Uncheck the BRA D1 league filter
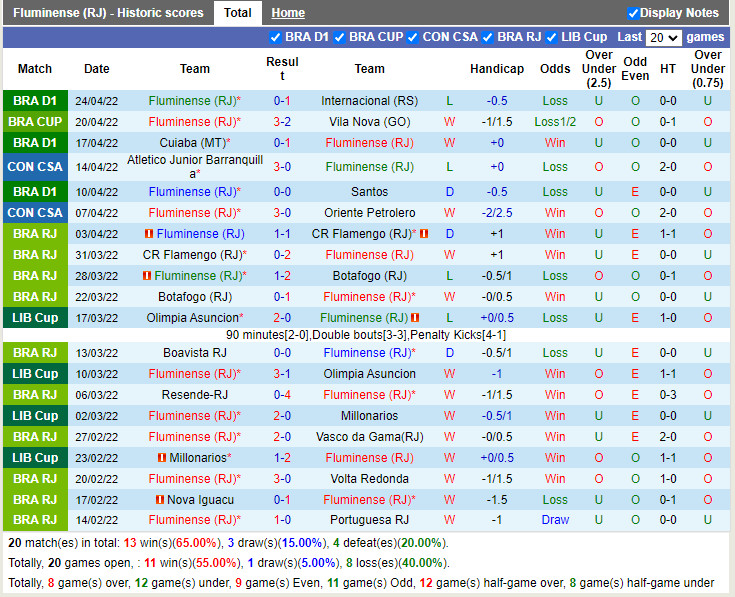 tap(276, 37)
